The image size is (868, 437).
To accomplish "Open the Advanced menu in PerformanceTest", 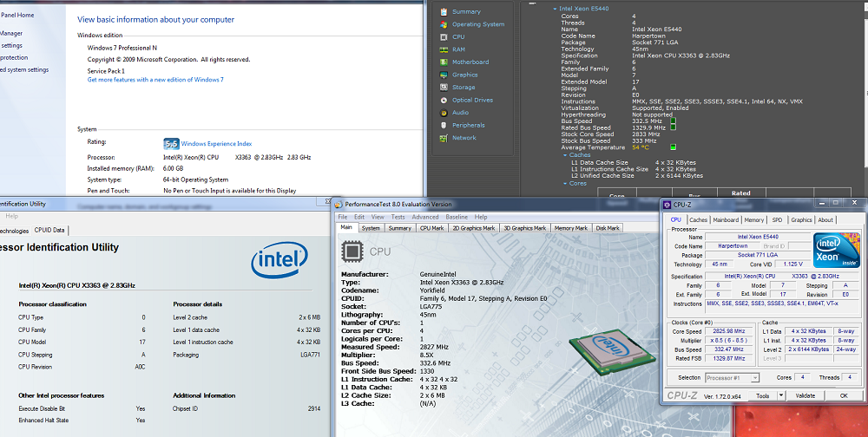I will 425,217.
